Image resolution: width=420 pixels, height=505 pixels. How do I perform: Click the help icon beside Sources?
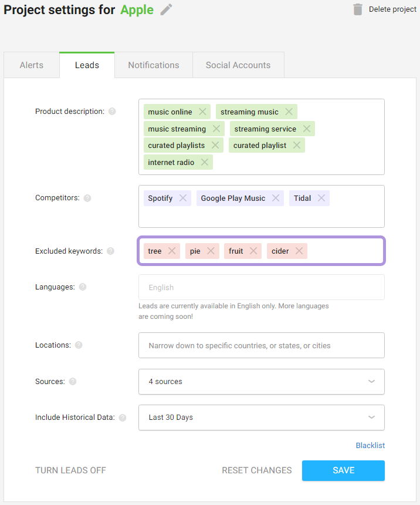pyautogui.click(x=73, y=382)
